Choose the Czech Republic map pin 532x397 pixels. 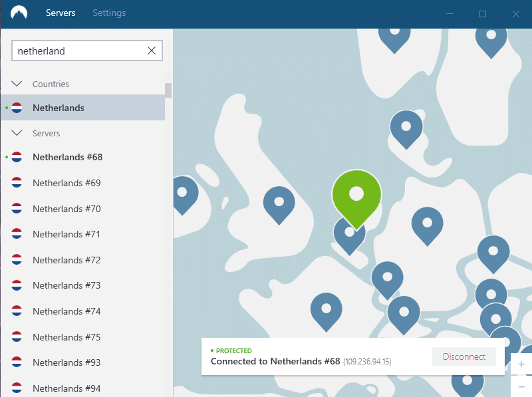[x=493, y=253]
